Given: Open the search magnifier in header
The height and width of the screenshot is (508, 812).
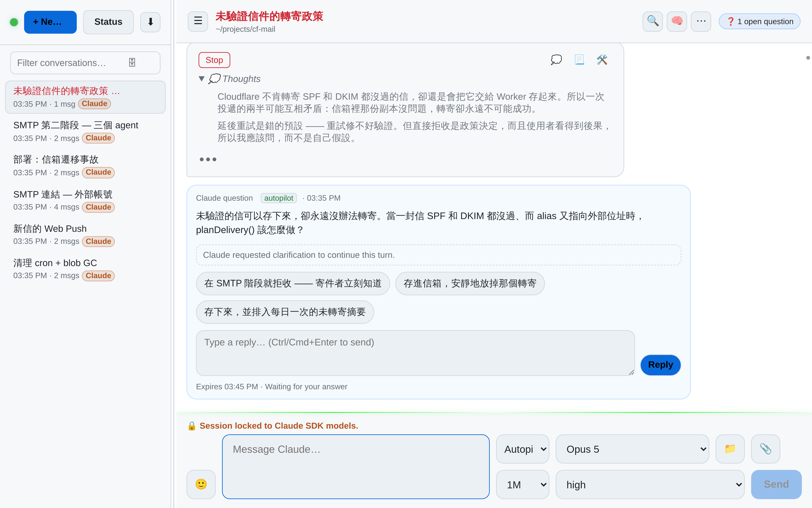Looking at the screenshot, I should 653,21.
